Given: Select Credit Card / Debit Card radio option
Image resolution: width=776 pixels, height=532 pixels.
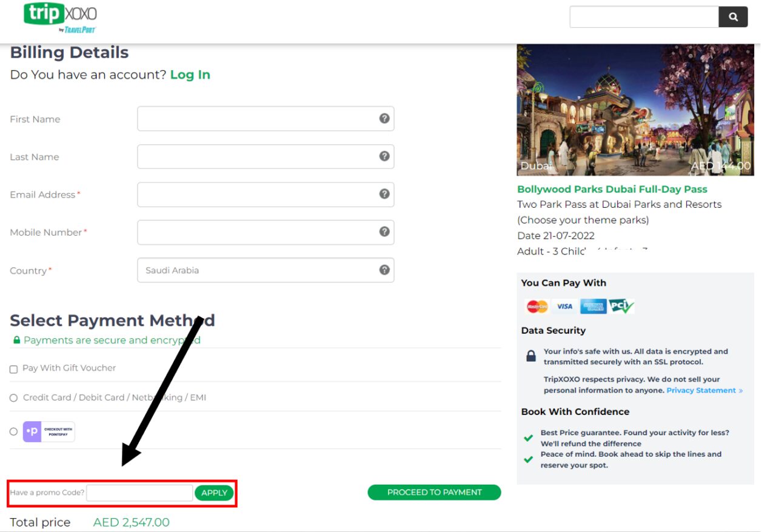Looking at the screenshot, I should [x=13, y=398].
